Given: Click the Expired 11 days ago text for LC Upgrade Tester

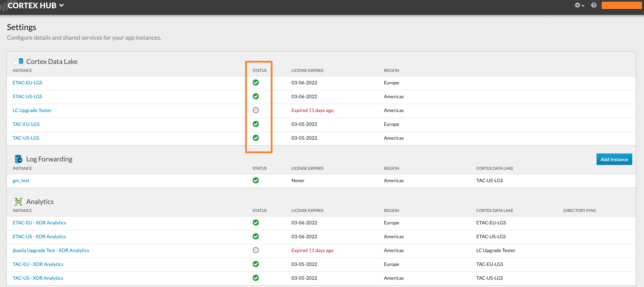Looking at the screenshot, I should 312,110.
